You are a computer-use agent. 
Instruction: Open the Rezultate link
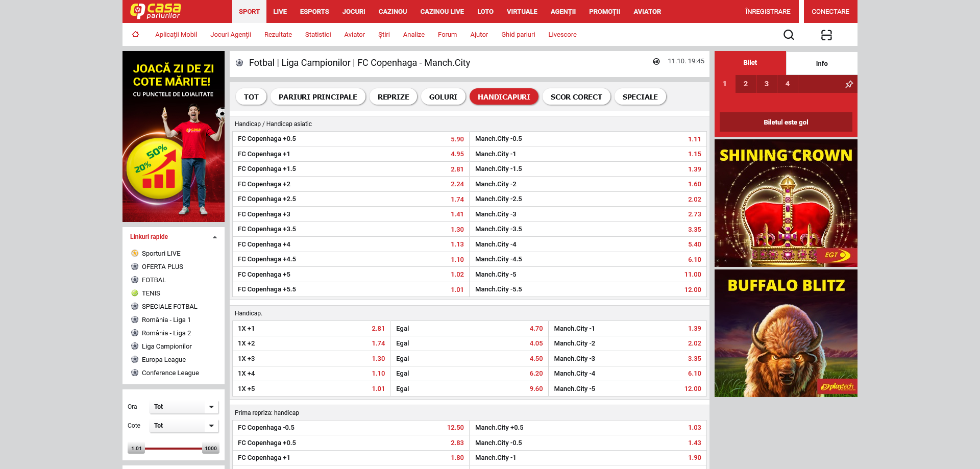pyautogui.click(x=278, y=35)
